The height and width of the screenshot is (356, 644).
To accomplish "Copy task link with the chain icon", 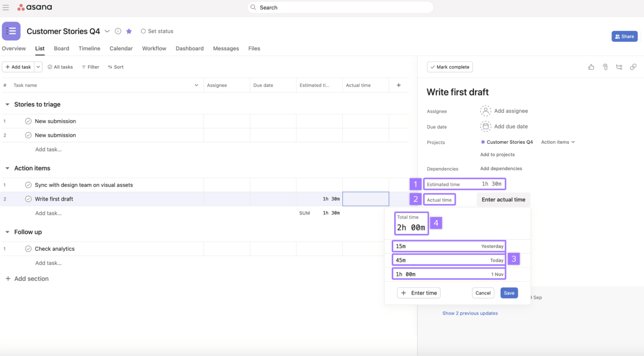I will point(633,67).
